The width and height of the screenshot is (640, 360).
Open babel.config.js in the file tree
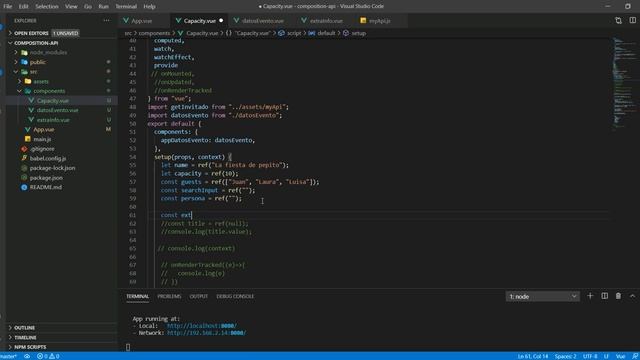tap(48, 158)
